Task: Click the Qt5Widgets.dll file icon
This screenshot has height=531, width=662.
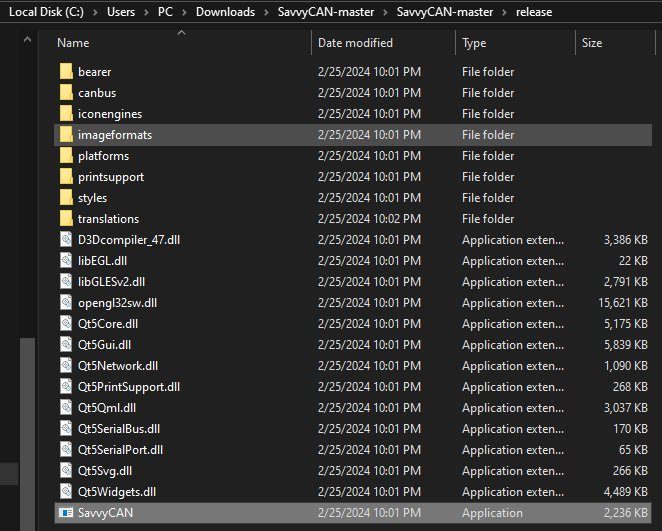Action: click(x=66, y=492)
